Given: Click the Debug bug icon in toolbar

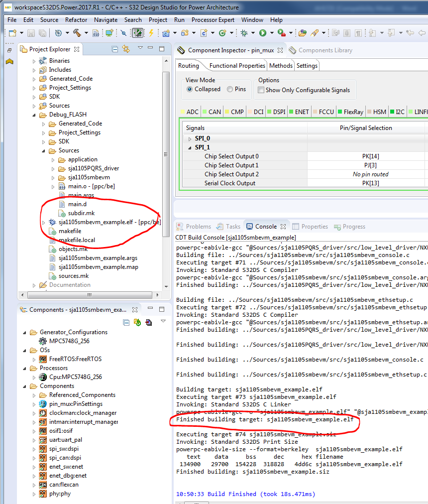Looking at the screenshot, I should 244,33.
